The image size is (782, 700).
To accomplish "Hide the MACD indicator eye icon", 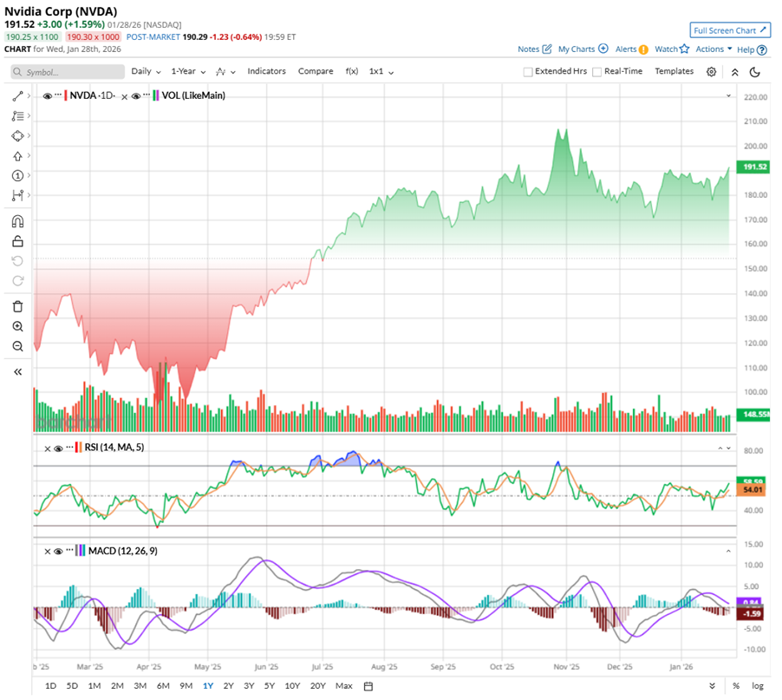I will tap(58, 552).
